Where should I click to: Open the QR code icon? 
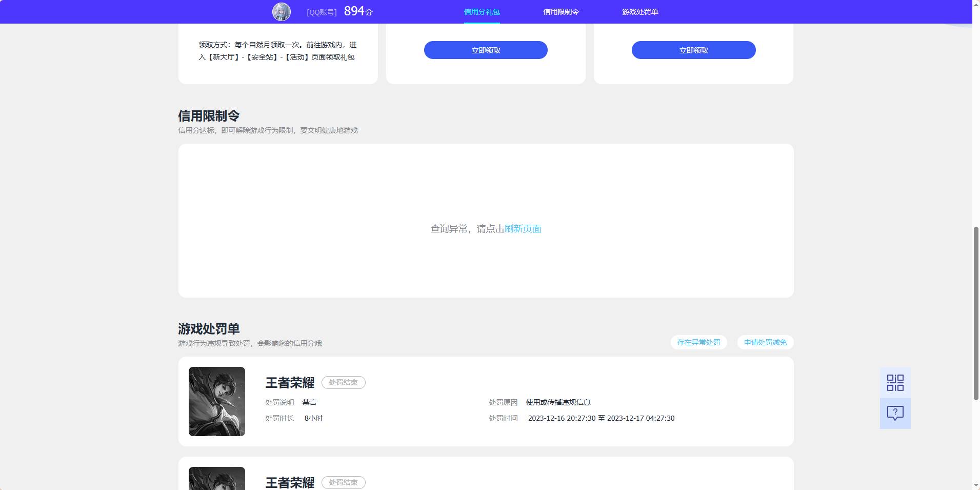(x=895, y=383)
